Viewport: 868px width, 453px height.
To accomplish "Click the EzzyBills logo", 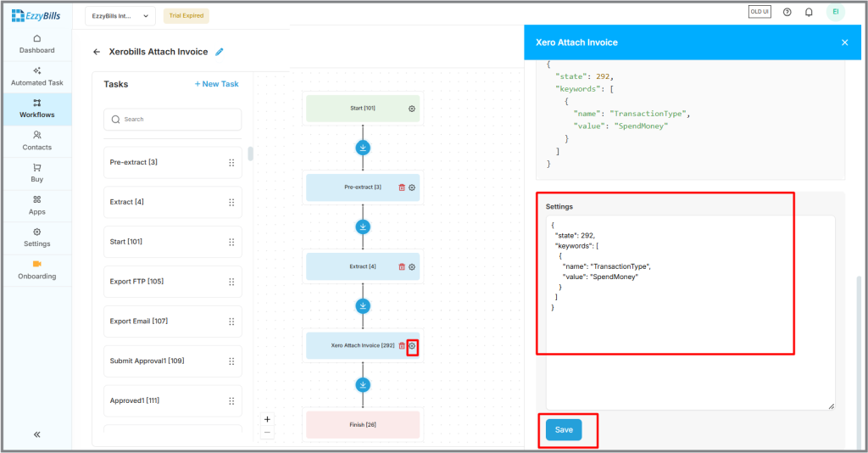I will pos(36,15).
